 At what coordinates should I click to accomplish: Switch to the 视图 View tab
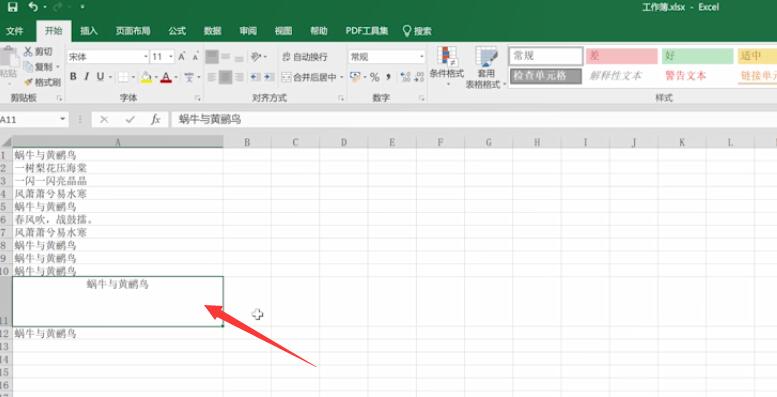[x=283, y=31]
